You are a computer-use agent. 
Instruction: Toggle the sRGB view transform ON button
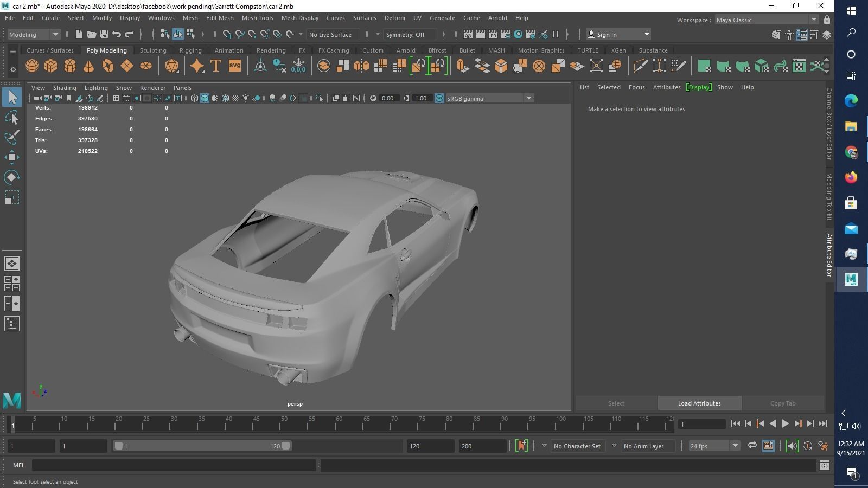(x=439, y=98)
